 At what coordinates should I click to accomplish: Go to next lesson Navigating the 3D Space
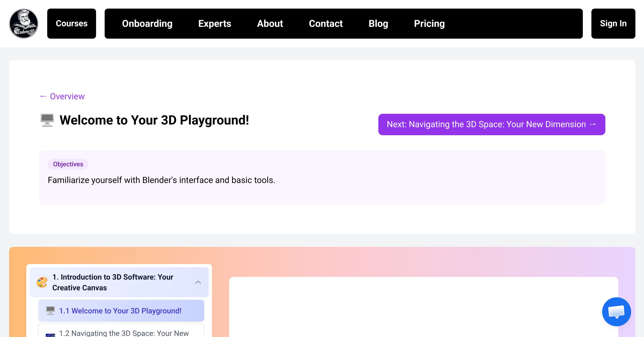pyautogui.click(x=492, y=124)
